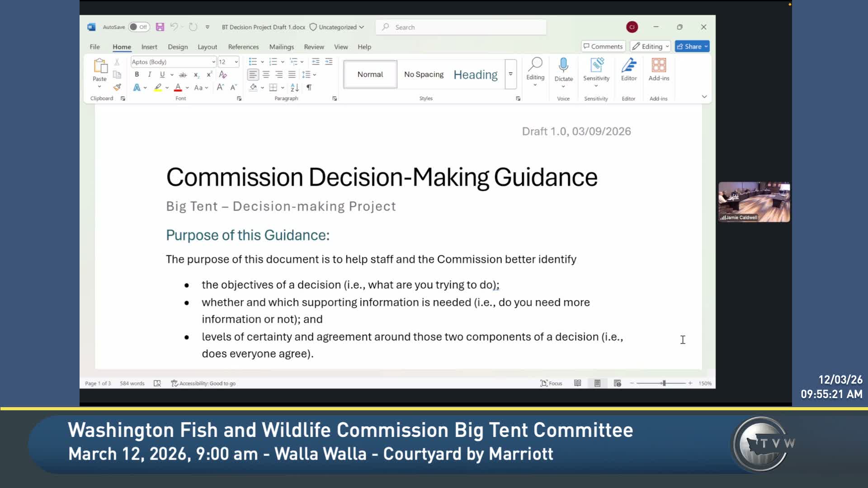Open the Review tab

point(314,47)
